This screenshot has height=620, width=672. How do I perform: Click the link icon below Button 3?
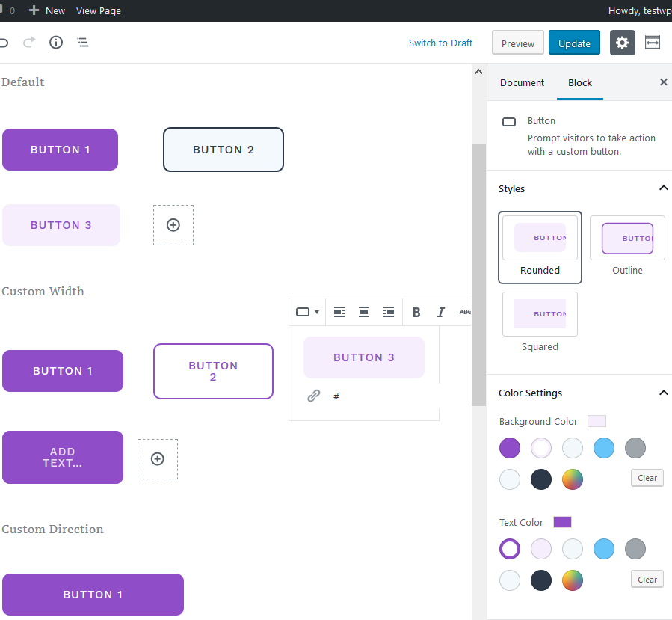click(x=314, y=396)
